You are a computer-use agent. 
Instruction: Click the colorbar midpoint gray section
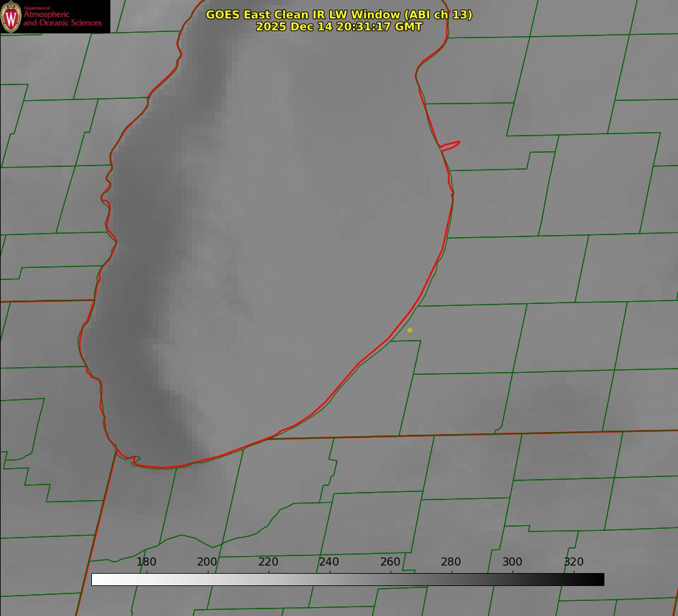point(348,579)
